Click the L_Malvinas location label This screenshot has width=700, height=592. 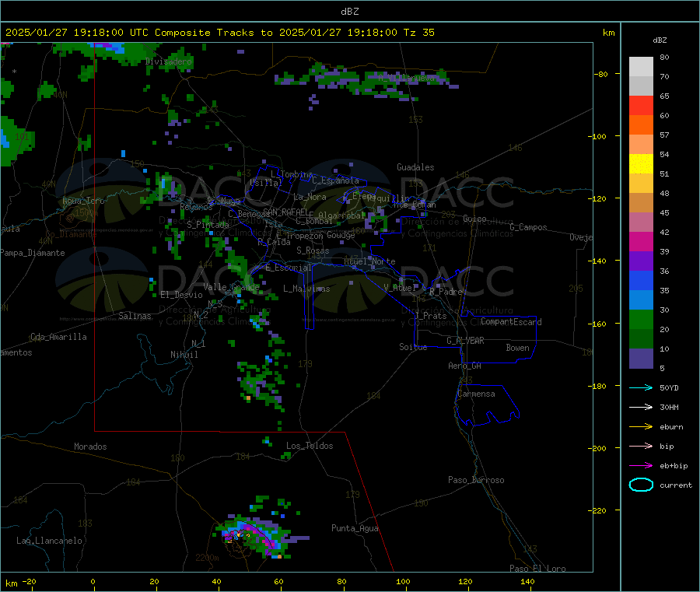tap(306, 289)
